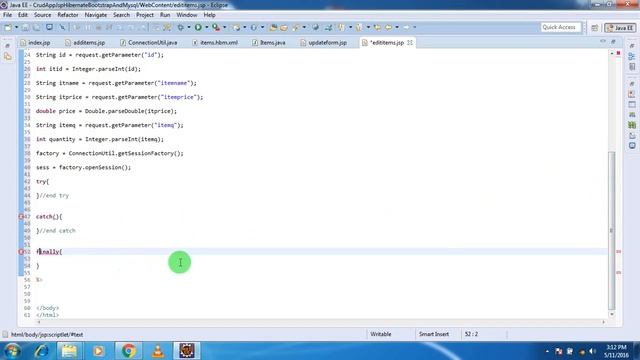Open the Data Source Explorer icon on right trim
This screenshot has width=640, height=360.
632,125
